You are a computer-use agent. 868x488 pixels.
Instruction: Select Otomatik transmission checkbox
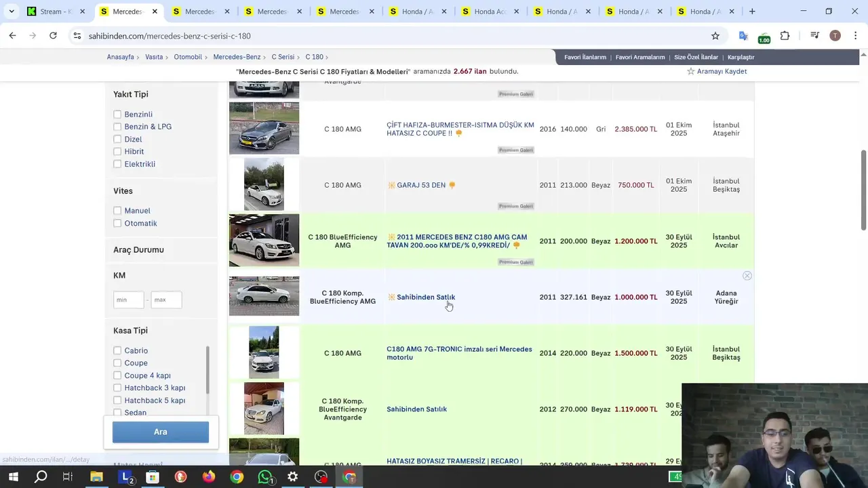pos(117,223)
